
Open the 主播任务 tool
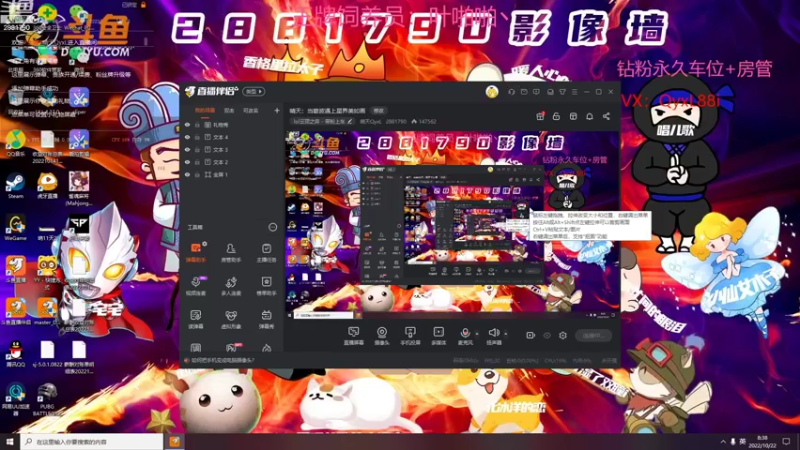tap(266, 253)
